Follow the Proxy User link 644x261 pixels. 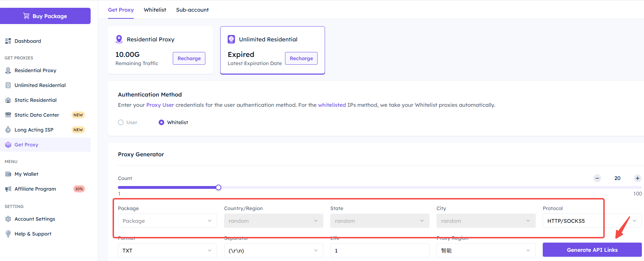[x=160, y=105]
